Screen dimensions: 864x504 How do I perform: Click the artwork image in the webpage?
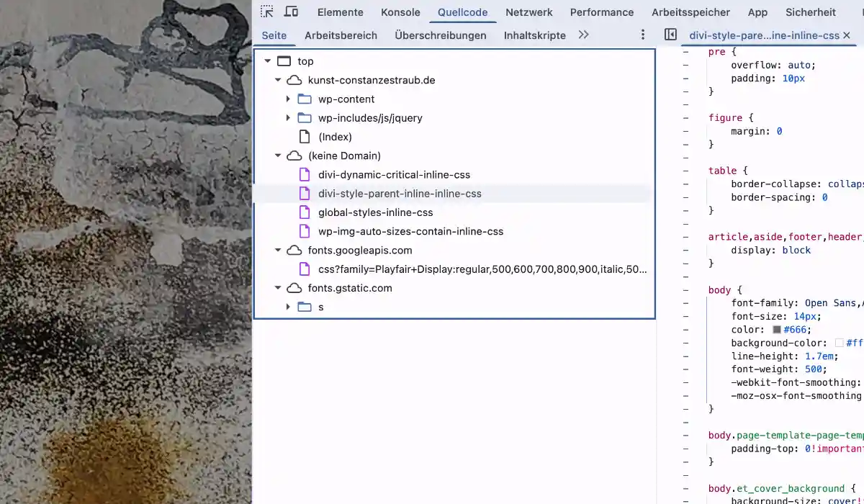126,252
